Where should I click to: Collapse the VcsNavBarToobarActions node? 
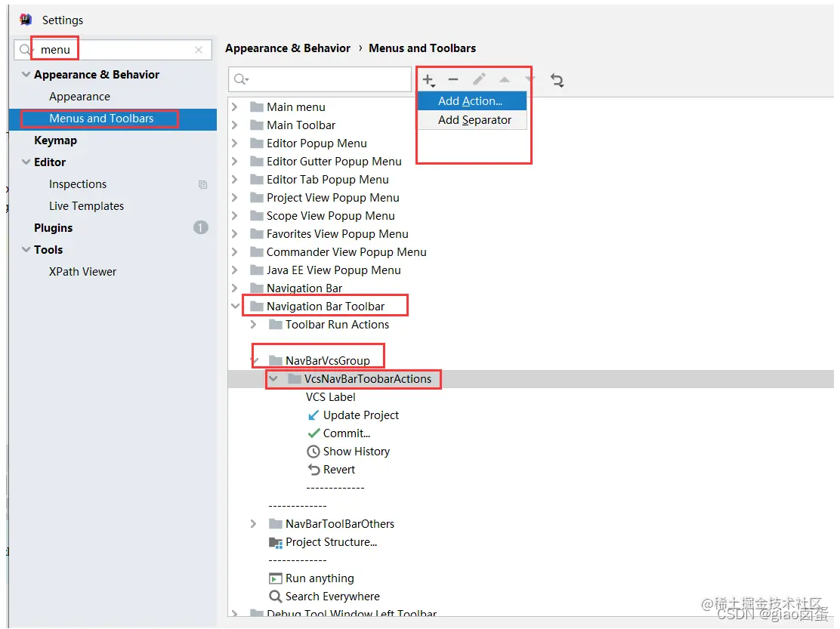(x=273, y=378)
